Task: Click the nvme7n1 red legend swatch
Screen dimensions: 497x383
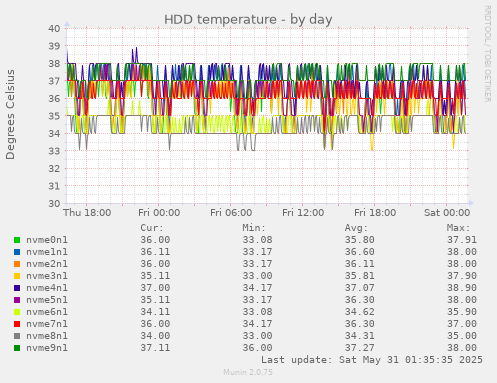Action: pyautogui.click(x=17, y=324)
